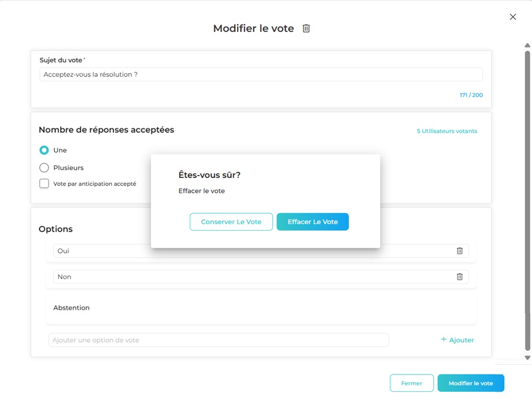
Task: Enable Vote par anticipation accepté checkbox
Action: [x=44, y=184]
